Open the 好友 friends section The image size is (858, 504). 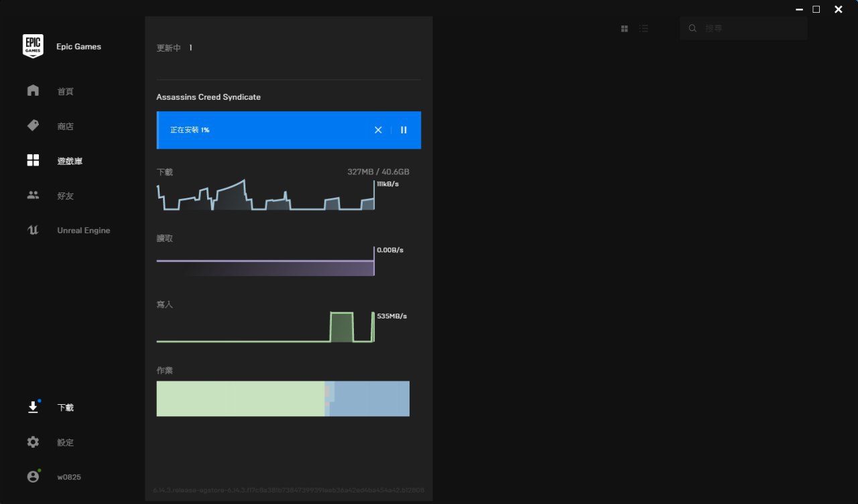[x=65, y=196]
